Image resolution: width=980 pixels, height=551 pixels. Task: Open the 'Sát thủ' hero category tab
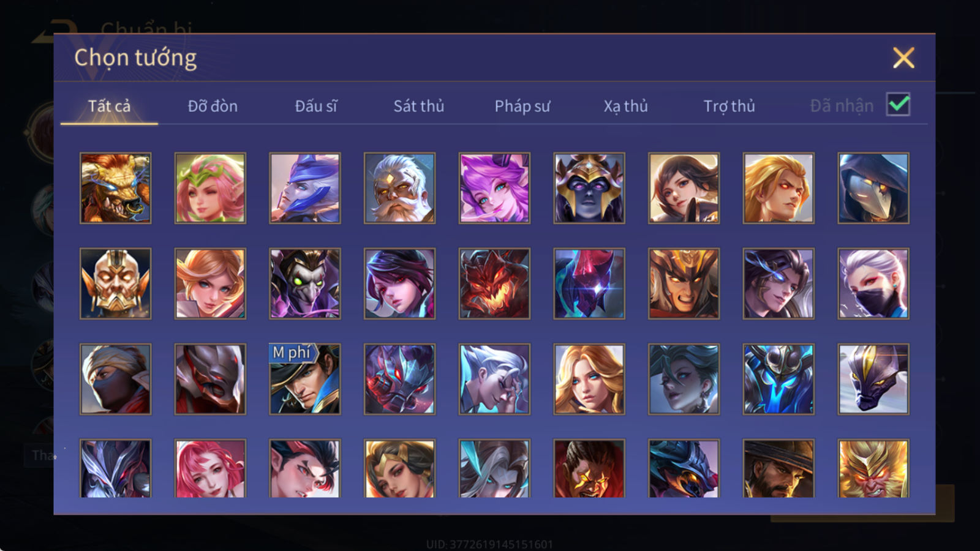tap(418, 106)
